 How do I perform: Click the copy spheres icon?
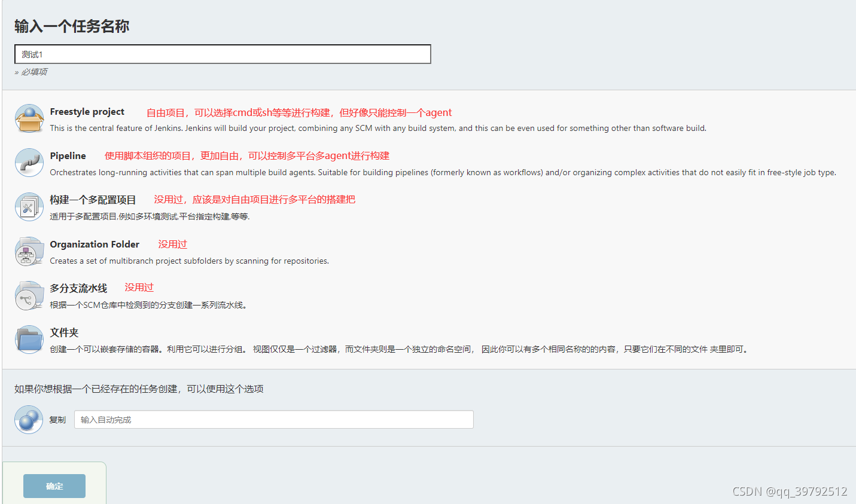pyautogui.click(x=29, y=420)
